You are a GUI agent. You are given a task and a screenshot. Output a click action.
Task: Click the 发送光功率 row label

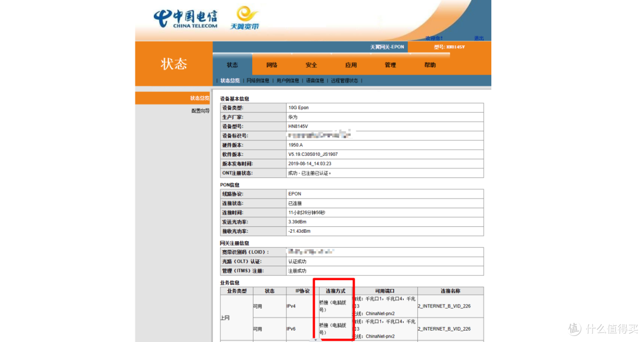tap(236, 222)
